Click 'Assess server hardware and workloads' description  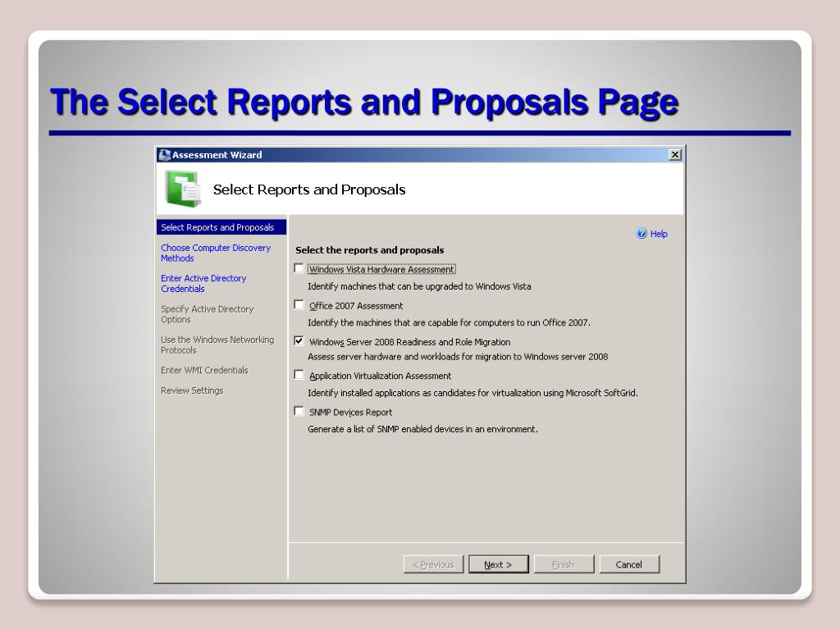[x=458, y=357]
